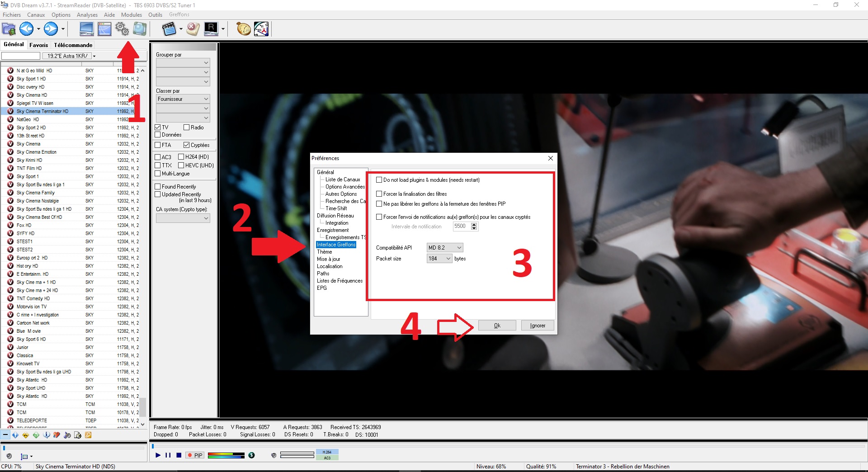Viewport: 868px width, 472px height.
Task: Open dropdown arrow next to clapperboard icon
Action: click(181, 29)
